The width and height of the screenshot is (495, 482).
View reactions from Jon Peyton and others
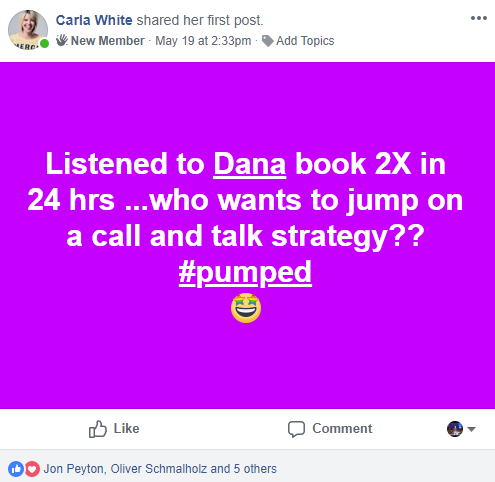[160, 469]
